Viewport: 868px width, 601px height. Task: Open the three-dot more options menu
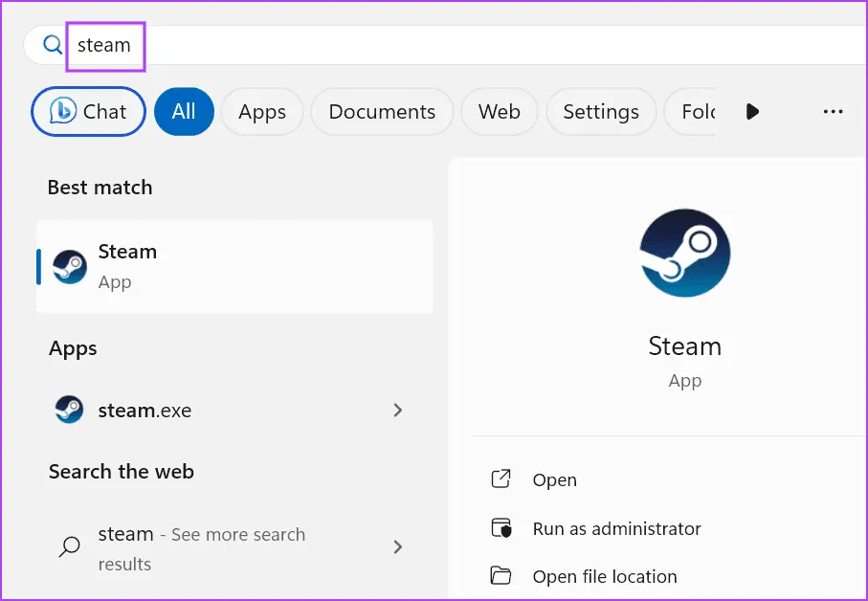(x=833, y=112)
